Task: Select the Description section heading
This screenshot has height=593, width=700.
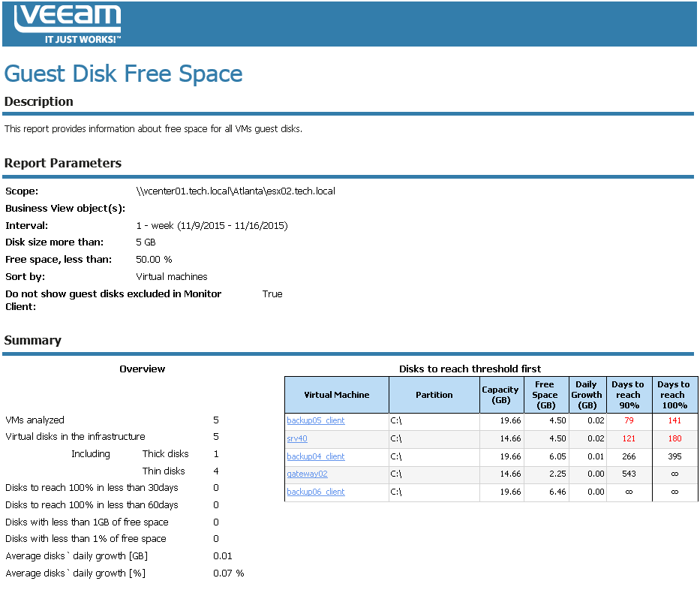Action: click(39, 101)
